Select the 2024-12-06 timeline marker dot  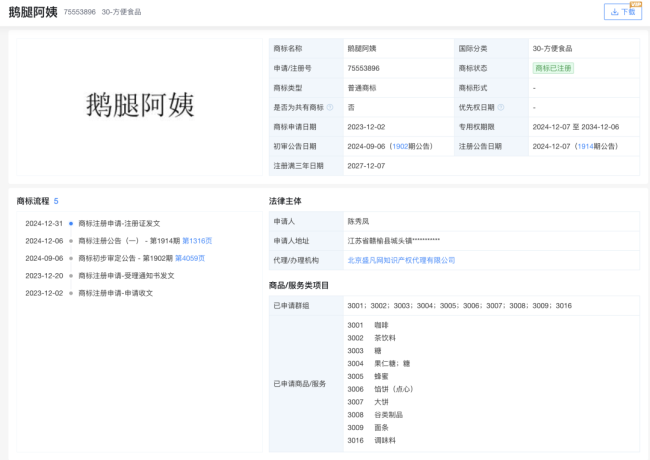click(71, 241)
